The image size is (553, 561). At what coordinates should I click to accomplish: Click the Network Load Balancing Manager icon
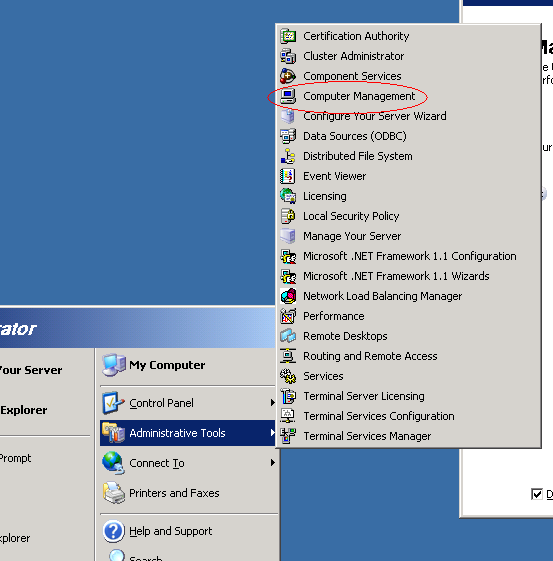click(288, 296)
